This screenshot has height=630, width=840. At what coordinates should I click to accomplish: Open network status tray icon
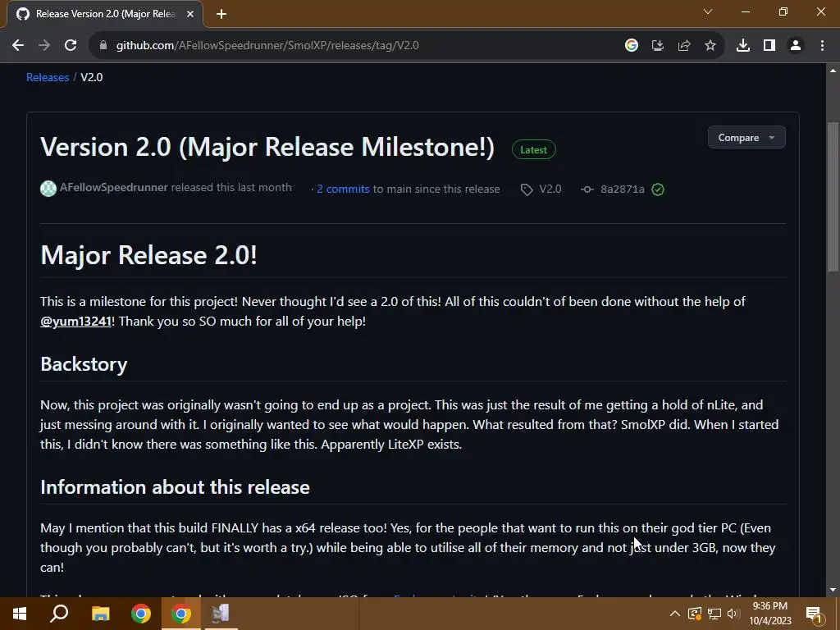(714, 614)
